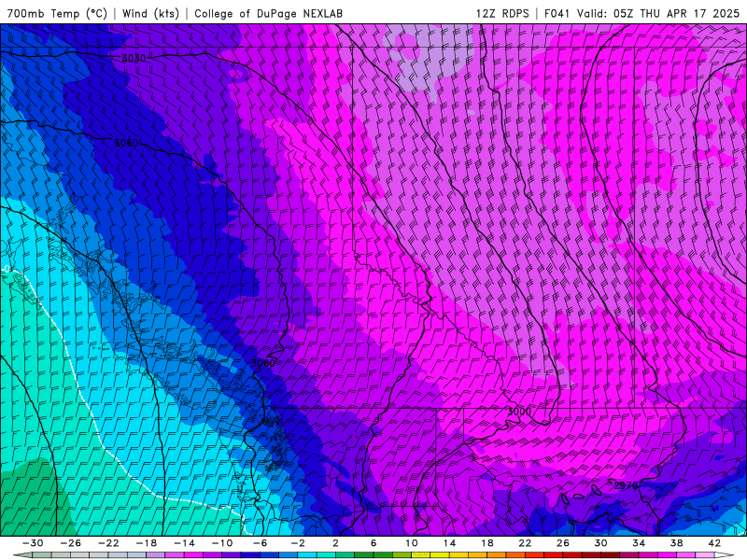Click the '18' value on color scale
The image size is (747, 560).
[x=486, y=543]
